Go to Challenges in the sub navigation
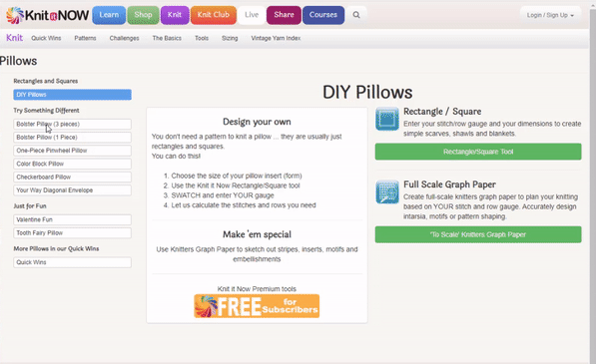This screenshot has height=364, width=596. point(125,38)
